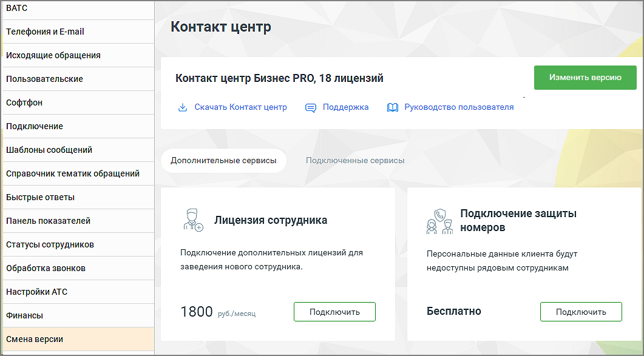This screenshot has width=644, height=356.
Task: Select Справочник тематик обращений in sidebar
Action: click(78, 173)
